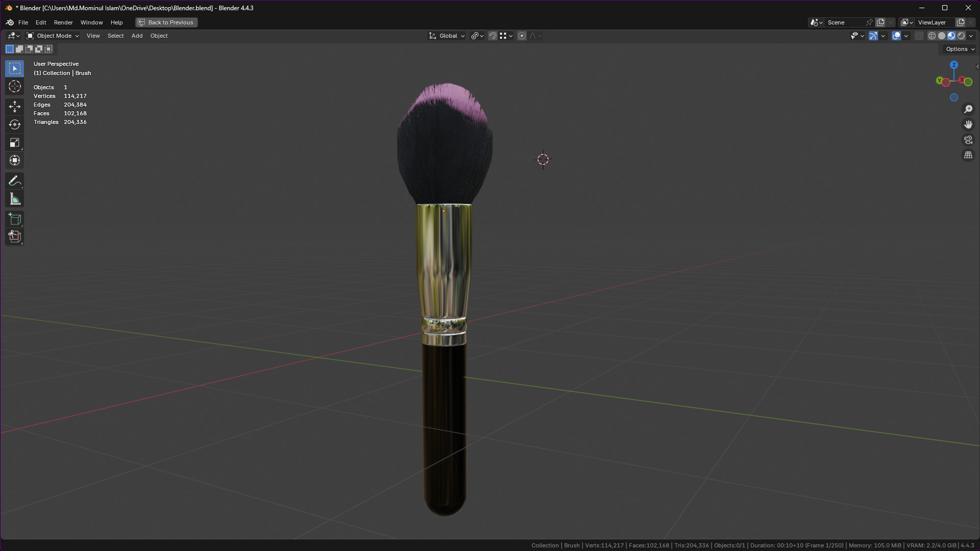The image size is (980, 551).
Task: Click the Y axis on navigation gizmo
Action: [x=939, y=81]
